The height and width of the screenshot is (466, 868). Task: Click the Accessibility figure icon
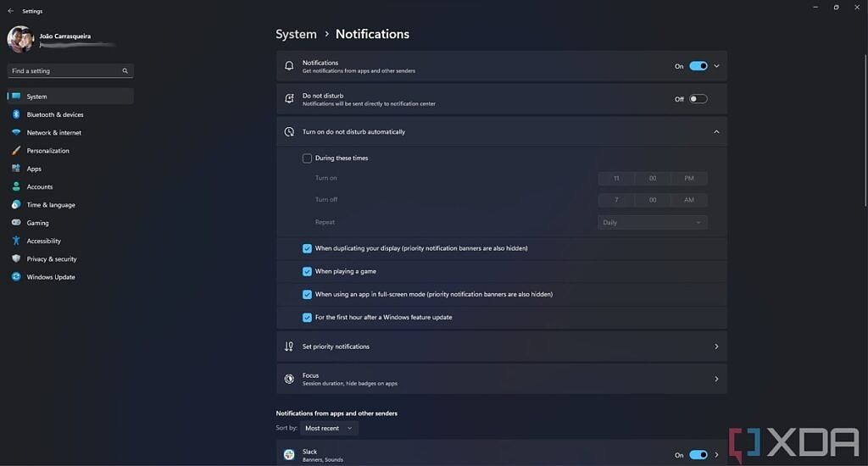coord(16,241)
